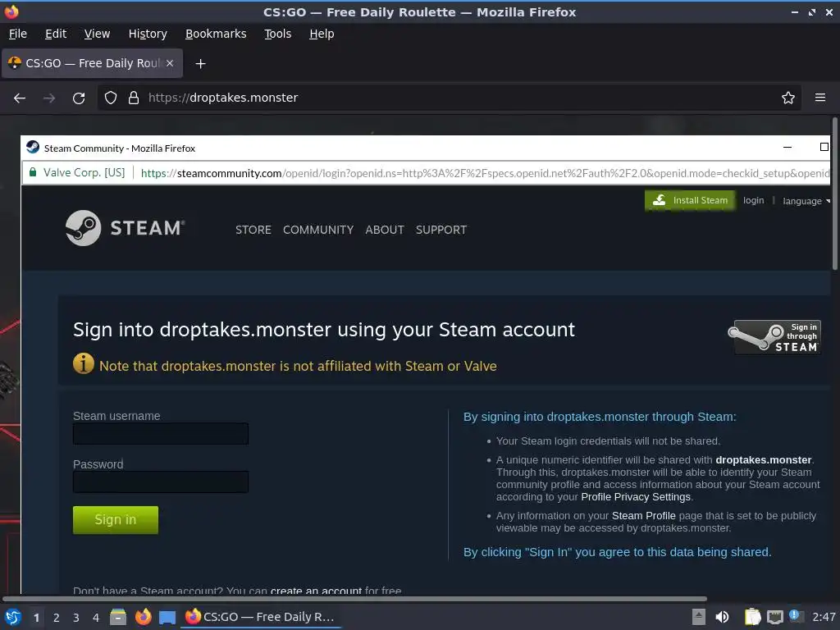Screen dimensions: 840x630
Task: Click the Steam favicon in popup title bar
Action: coord(33,148)
